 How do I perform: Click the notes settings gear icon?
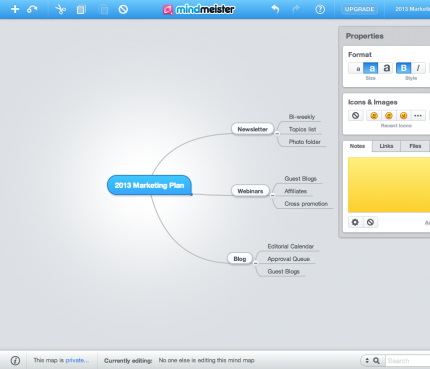tap(355, 222)
